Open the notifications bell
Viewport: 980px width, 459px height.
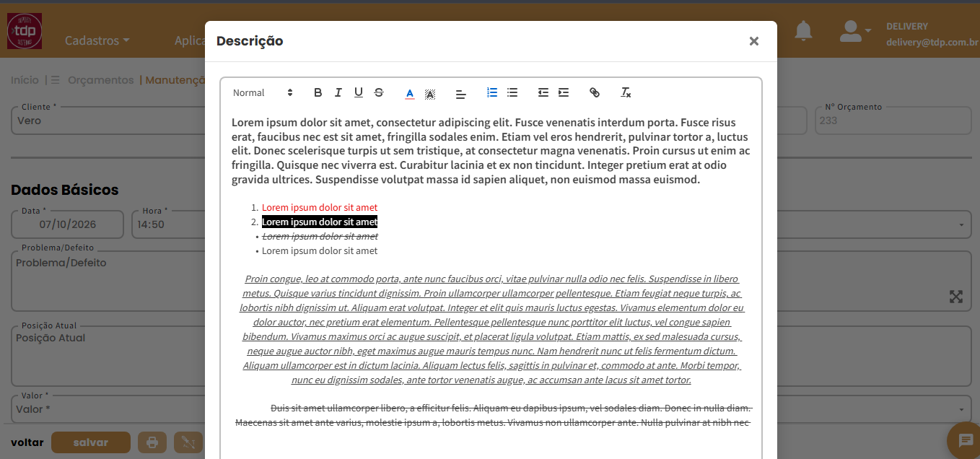coord(803,31)
